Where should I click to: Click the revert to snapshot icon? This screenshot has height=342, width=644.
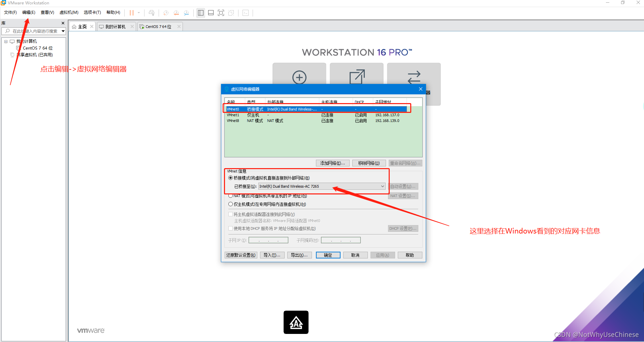[x=176, y=13]
